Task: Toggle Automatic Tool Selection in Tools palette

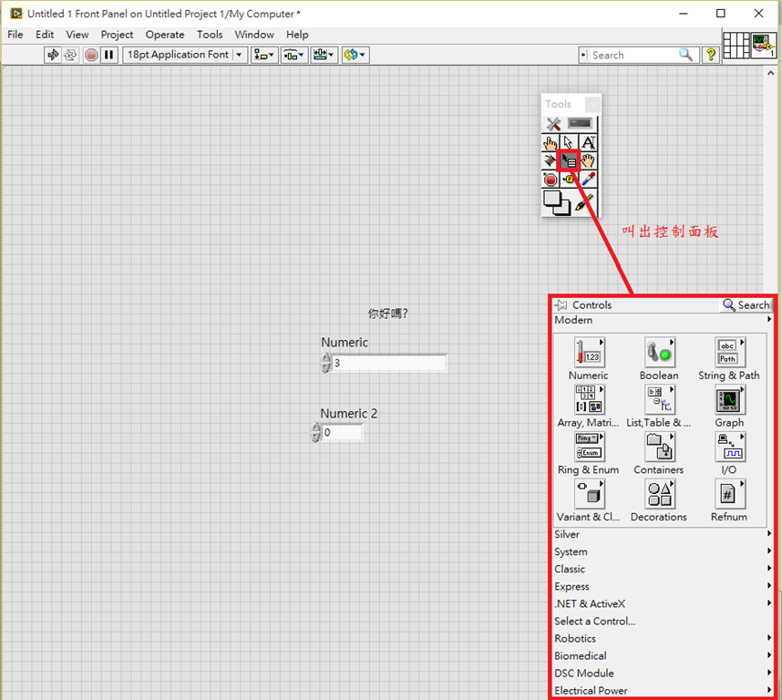Action: (569, 124)
